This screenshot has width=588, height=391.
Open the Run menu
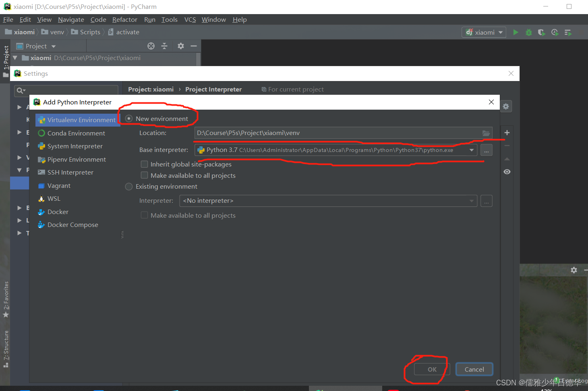pyautogui.click(x=150, y=19)
